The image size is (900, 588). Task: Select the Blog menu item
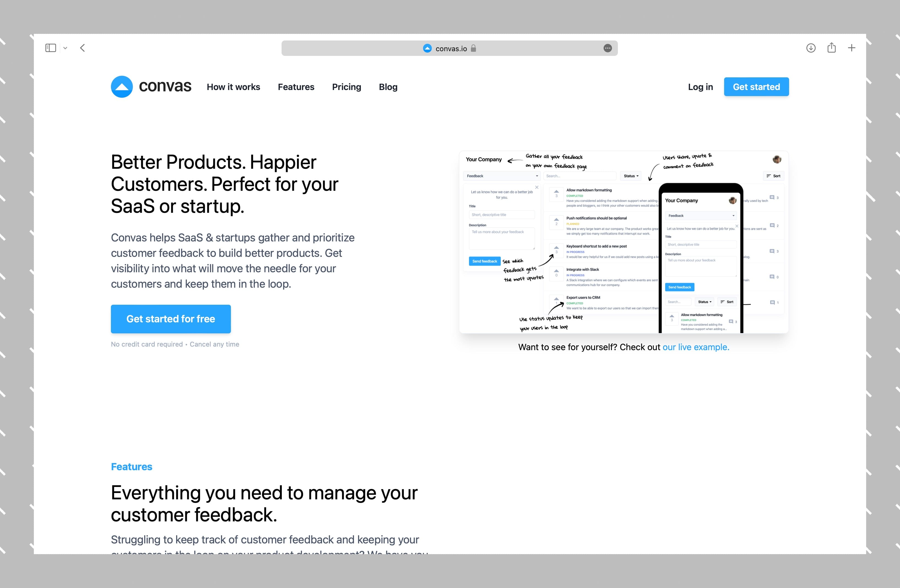[388, 86]
